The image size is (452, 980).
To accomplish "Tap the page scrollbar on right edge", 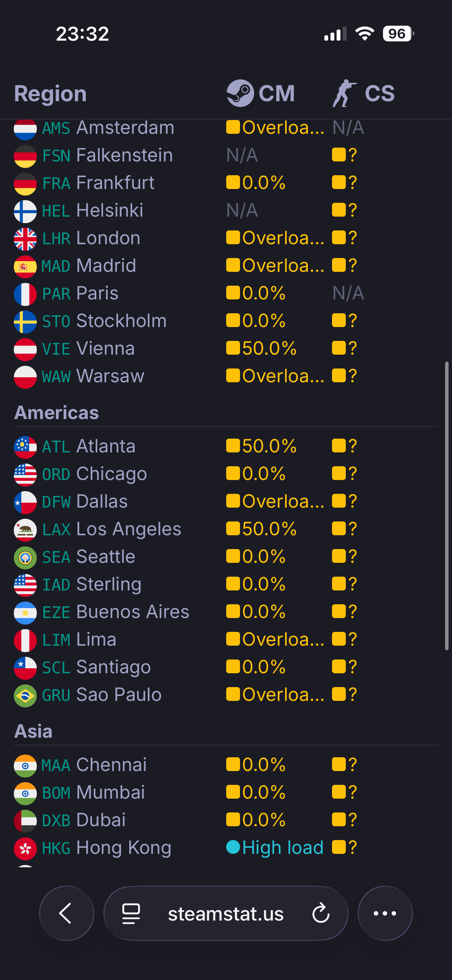I will point(446,505).
